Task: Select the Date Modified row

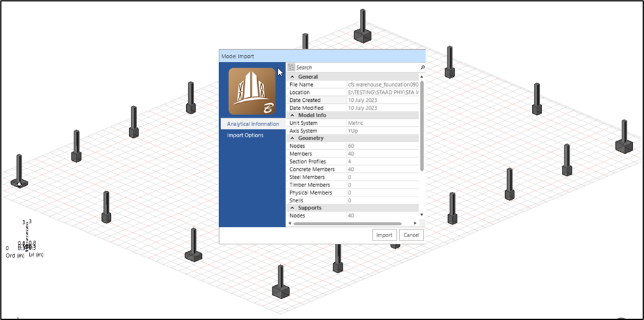Action: click(x=353, y=108)
